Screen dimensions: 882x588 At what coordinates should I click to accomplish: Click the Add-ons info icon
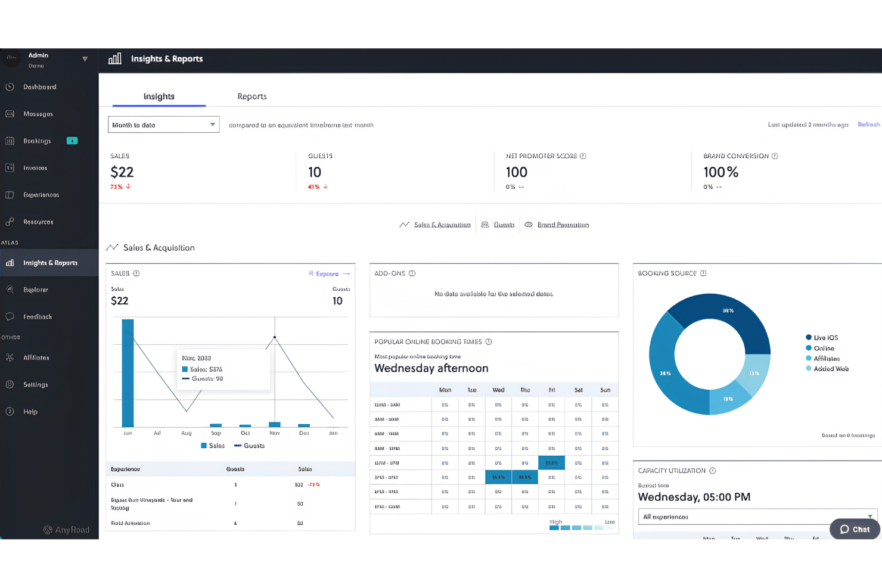pyautogui.click(x=412, y=273)
